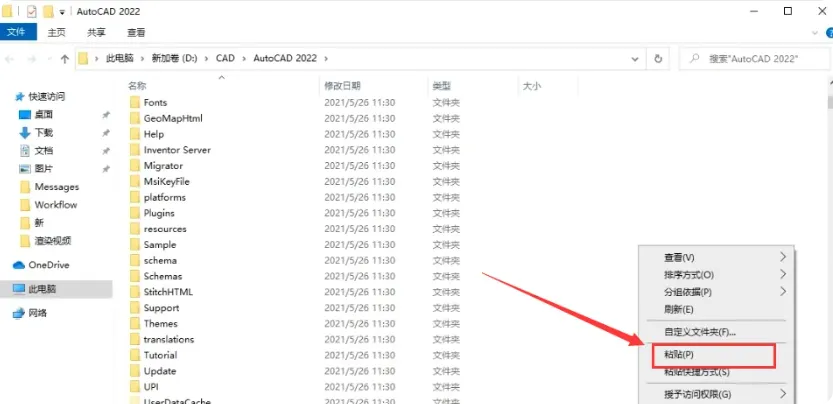Click the GeoMapHtml folder icon
The width and height of the screenshot is (833, 404).
click(x=135, y=118)
